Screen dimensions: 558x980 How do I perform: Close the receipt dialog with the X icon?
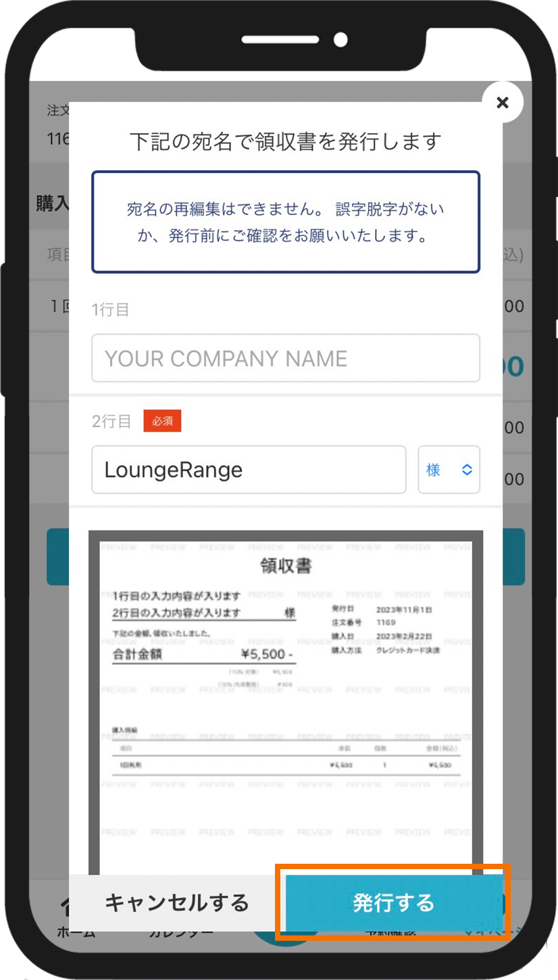pyautogui.click(x=502, y=102)
